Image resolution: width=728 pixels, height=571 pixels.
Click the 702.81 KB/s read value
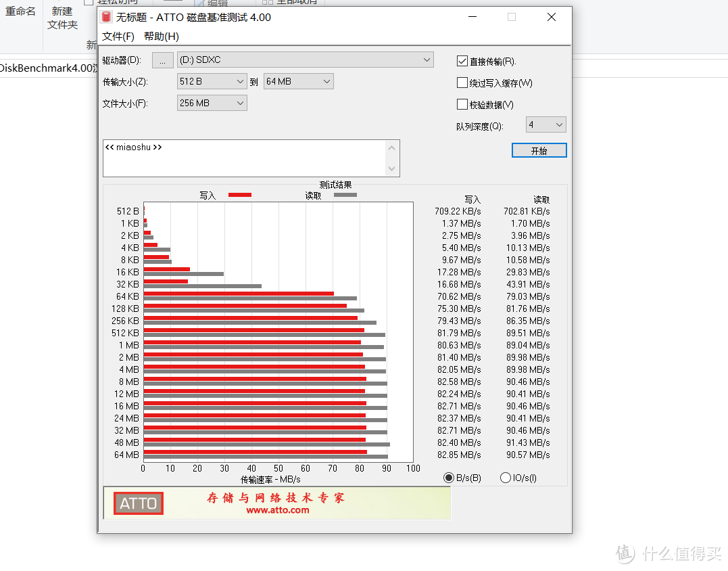[x=527, y=211]
